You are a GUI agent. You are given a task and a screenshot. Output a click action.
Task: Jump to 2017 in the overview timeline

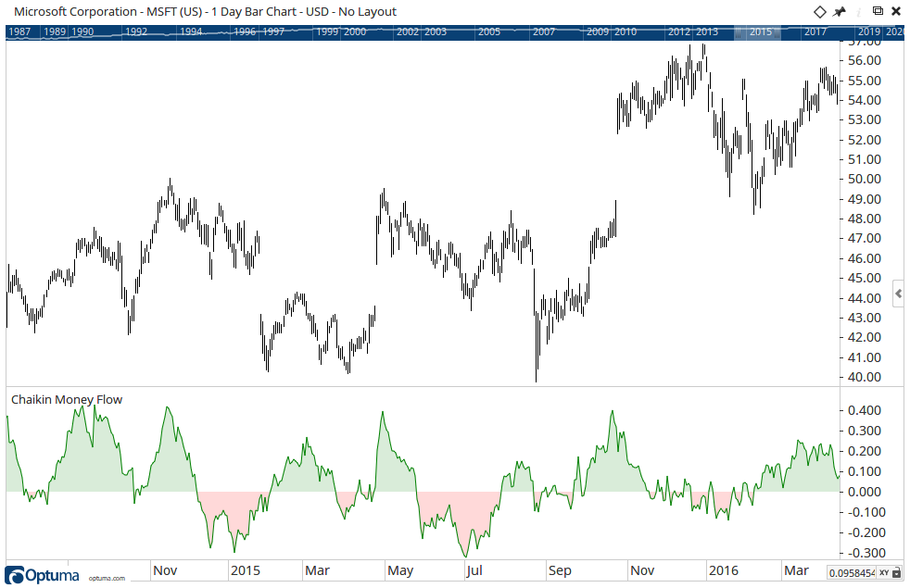[815, 31]
